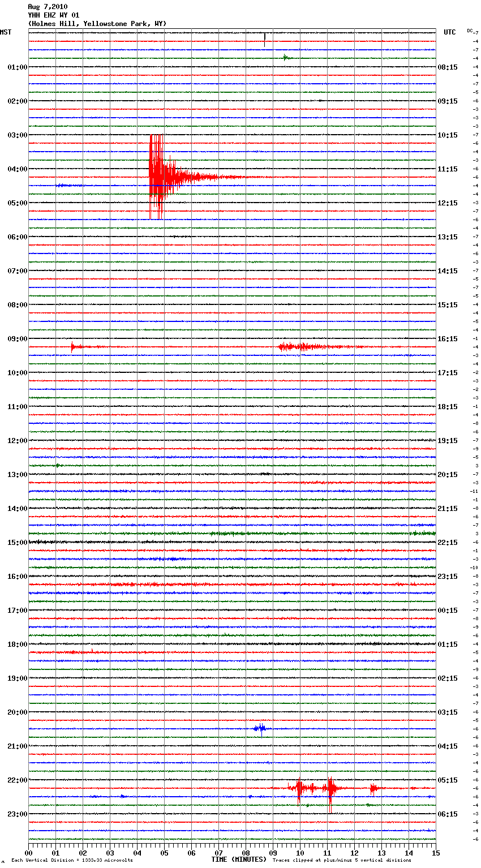The height and width of the screenshot is (868, 481).
Task: Click the 14:15 UTC time label
Action: pos(448,271)
